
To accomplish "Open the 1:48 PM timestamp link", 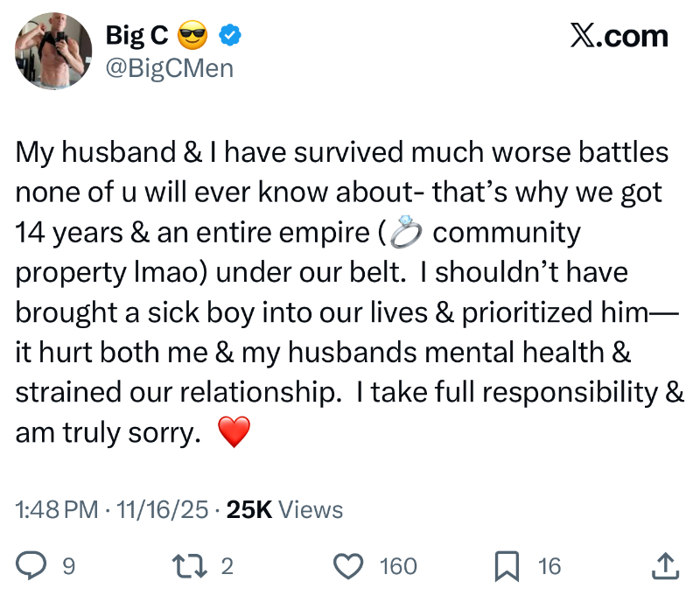I will [57, 510].
